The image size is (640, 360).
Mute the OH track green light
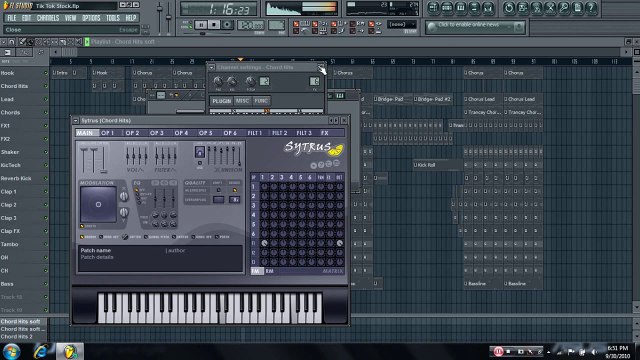pos(46,258)
